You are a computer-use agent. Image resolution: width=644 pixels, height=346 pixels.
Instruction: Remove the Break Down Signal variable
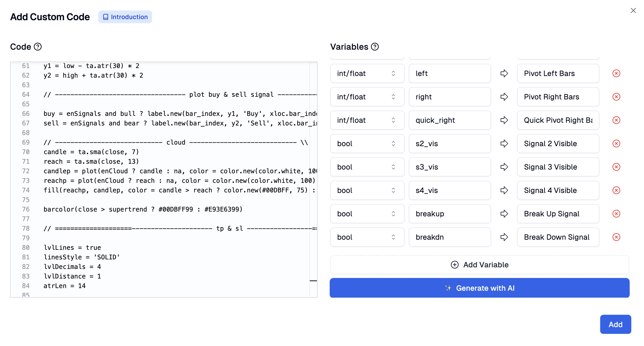click(616, 237)
